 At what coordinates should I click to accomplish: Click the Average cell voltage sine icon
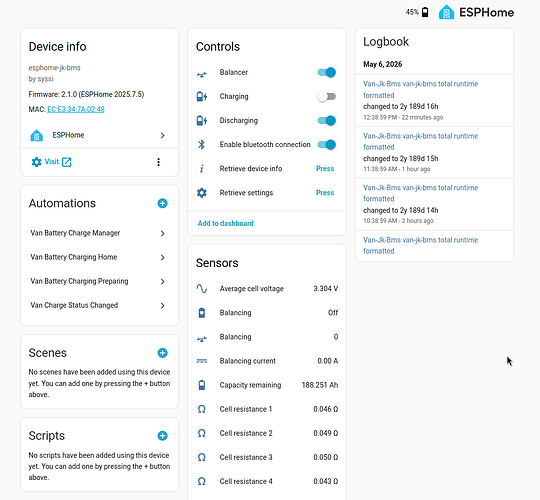[202, 289]
